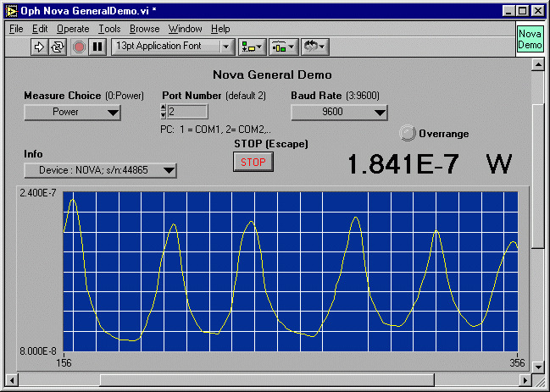The height and width of the screenshot is (392, 550).
Task: Open the Measure Choice Power dropdown
Action: (72, 112)
